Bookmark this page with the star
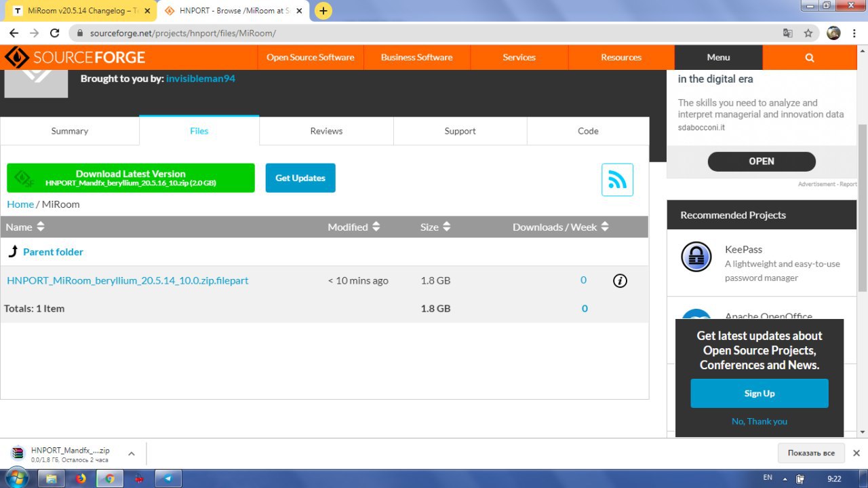 808,33
